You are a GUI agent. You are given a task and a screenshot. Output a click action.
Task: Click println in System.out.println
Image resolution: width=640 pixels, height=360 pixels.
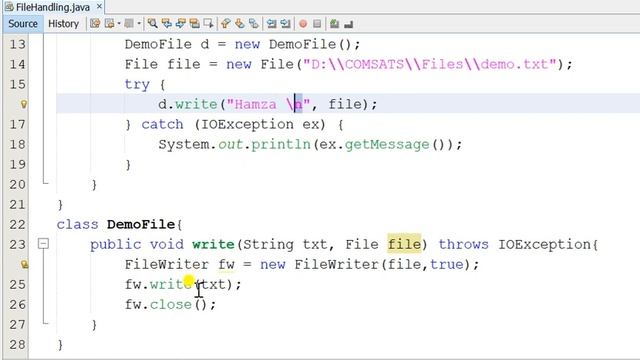pos(280,144)
